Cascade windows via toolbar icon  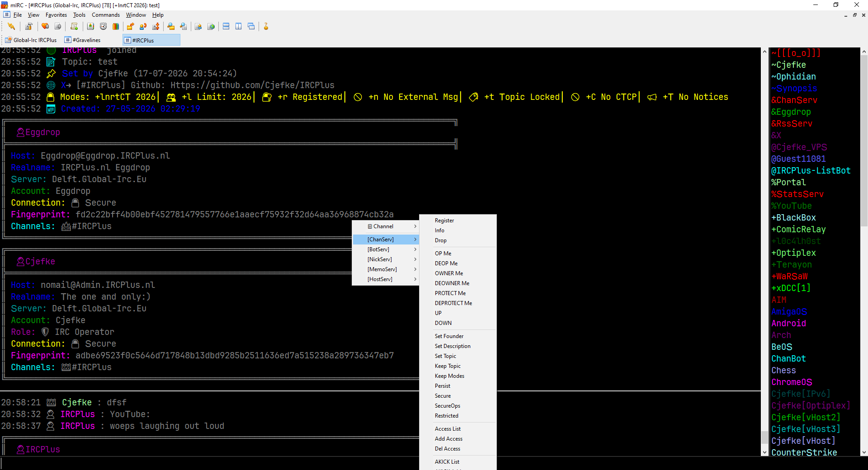[251, 26]
